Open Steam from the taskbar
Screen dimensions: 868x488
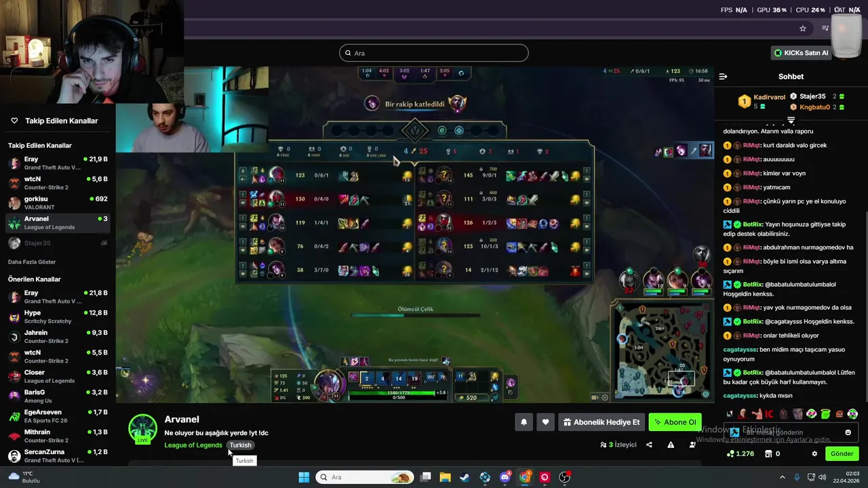tap(465, 477)
